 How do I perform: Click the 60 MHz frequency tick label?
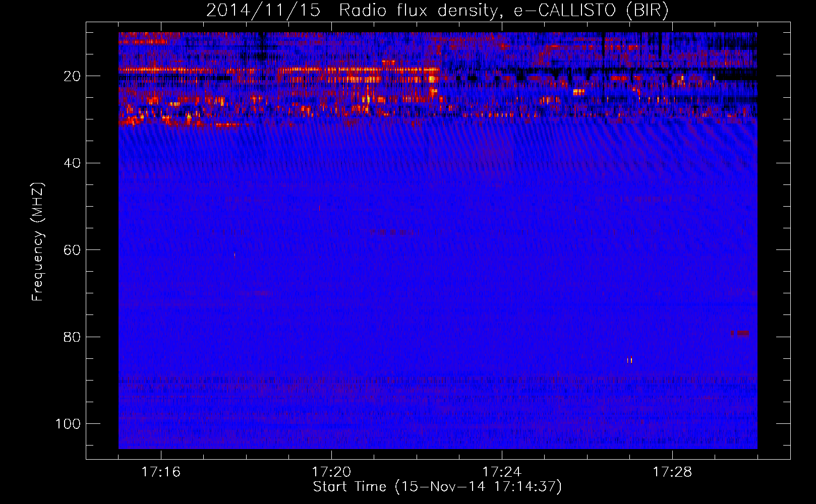pyautogui.click(x=73, y=250)
